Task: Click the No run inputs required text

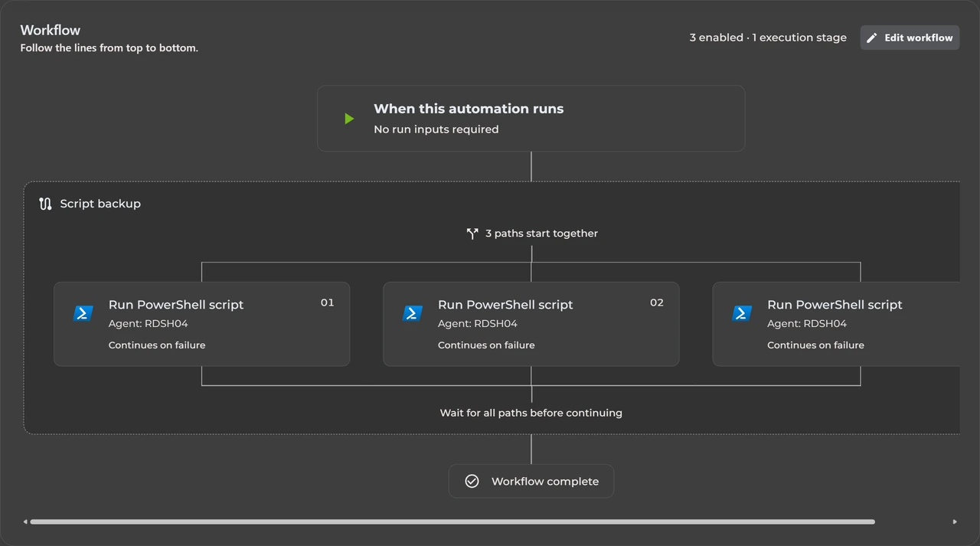Action: click(x=436, y=129)
